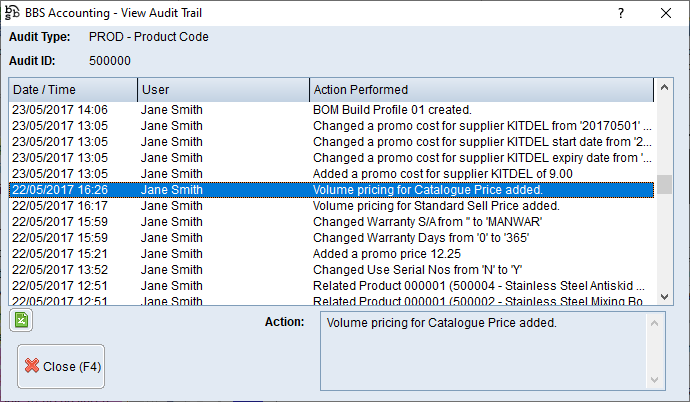
Task: Click the BBS Accounting title bar icon
Action: (13, 14)
